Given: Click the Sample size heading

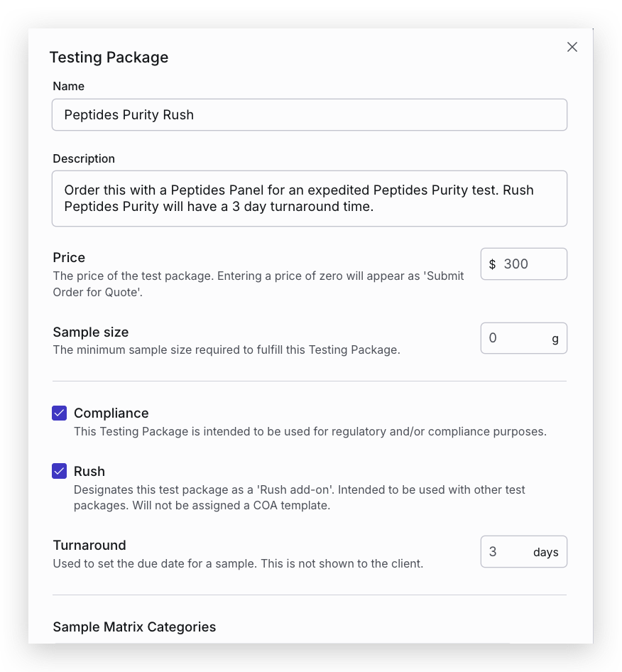Looking at the screenshot, I should pos(91,332).
